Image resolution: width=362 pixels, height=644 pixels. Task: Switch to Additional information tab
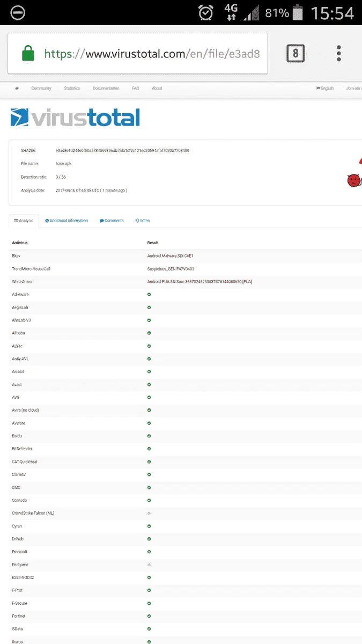tap(67, 221)
